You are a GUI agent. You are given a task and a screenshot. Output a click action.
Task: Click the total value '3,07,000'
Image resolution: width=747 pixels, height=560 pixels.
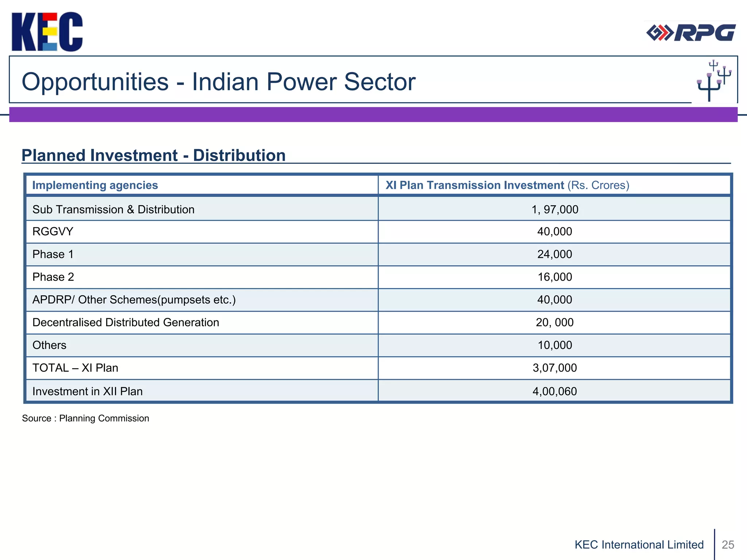point(555,368)
